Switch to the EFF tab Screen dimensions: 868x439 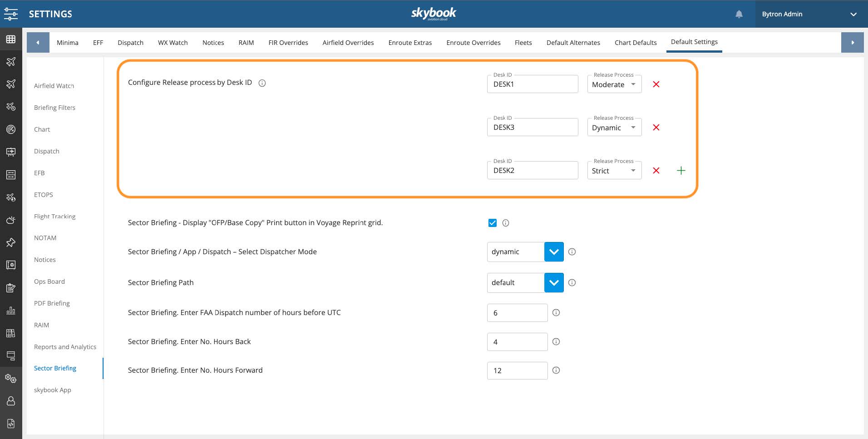click(98, 43)
